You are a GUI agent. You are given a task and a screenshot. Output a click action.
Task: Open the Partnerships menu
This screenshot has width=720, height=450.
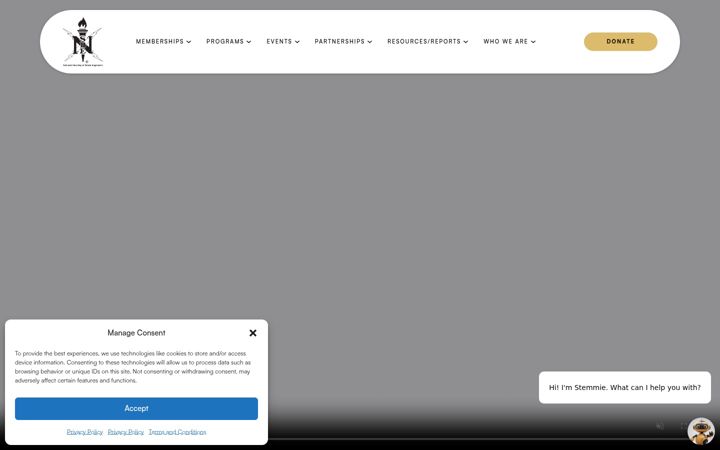tap(339, 41)
